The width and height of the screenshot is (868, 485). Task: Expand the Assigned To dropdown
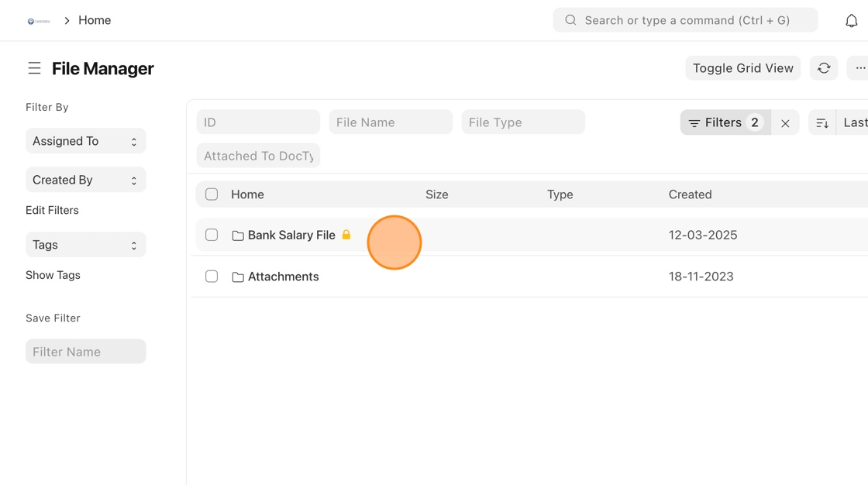click(85, 141)
